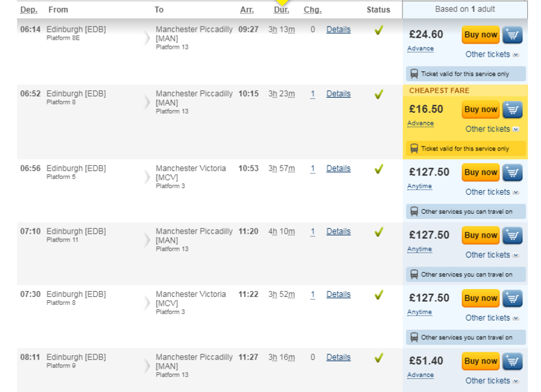Buy now the £24.60 Advance ticket
The width and height of the screenshot is (541, 392).
point(480,35)
